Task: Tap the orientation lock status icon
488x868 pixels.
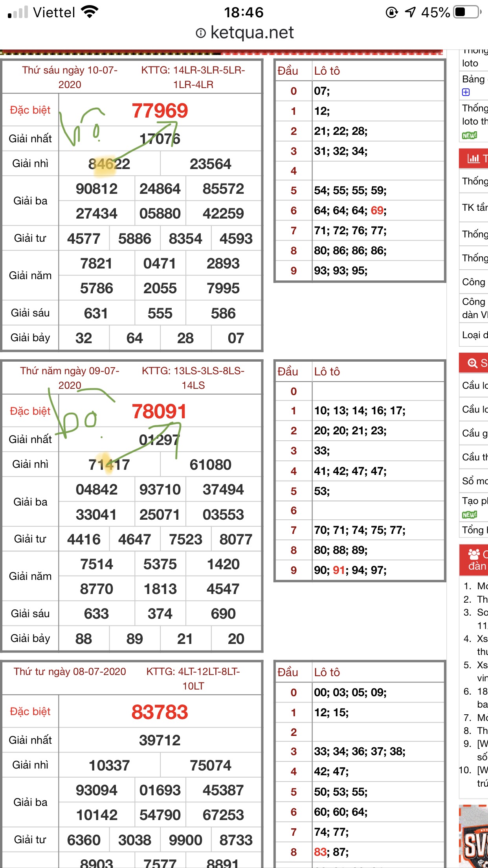Action: 392,13
